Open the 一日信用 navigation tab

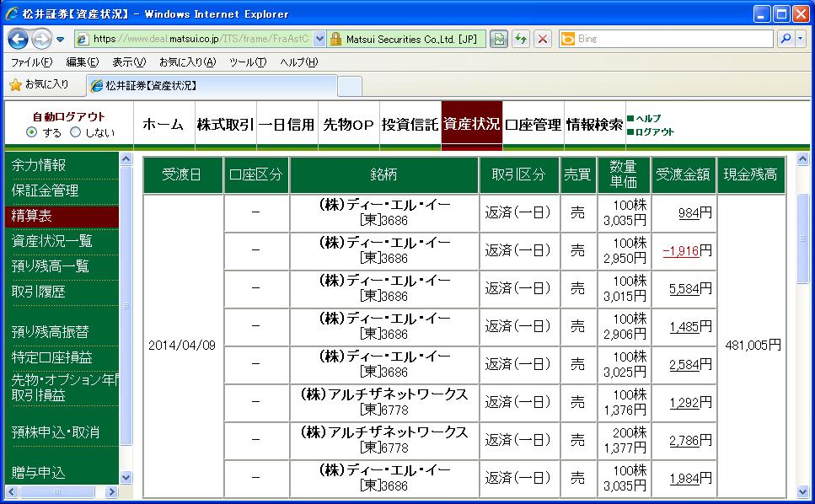click(x=287, y=124)
